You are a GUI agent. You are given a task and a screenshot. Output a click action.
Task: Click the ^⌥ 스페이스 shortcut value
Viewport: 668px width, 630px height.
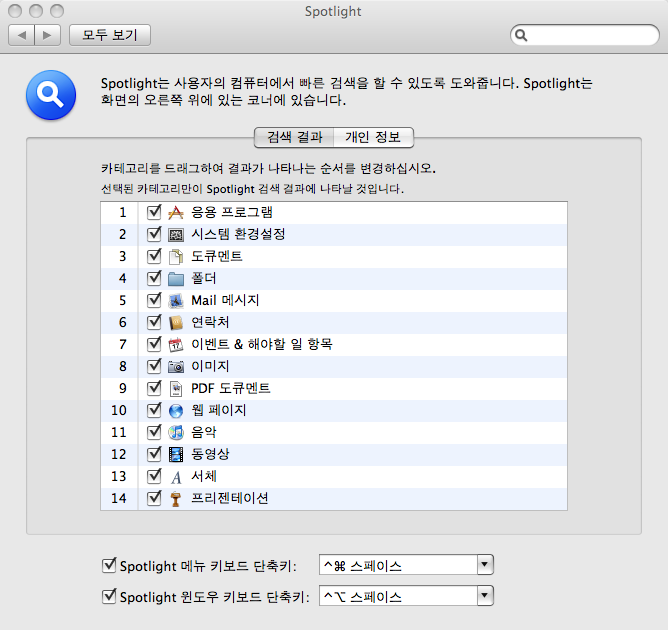tap(363, 597)
